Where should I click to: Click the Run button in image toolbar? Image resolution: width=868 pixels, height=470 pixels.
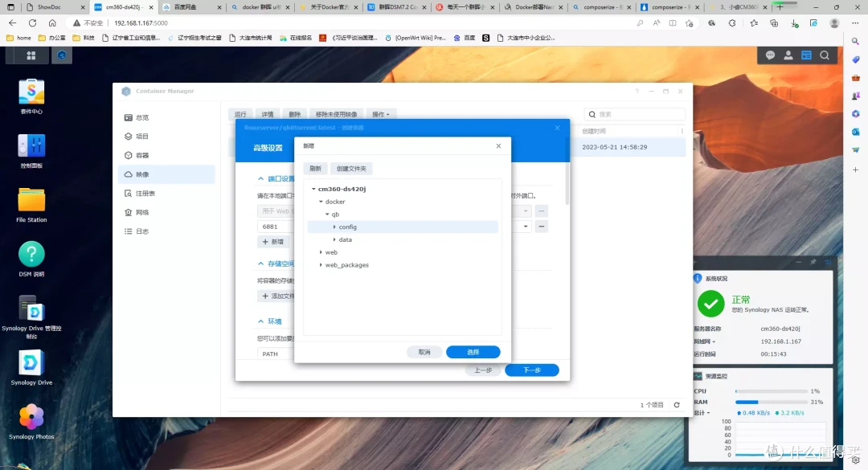click(240, 114)
